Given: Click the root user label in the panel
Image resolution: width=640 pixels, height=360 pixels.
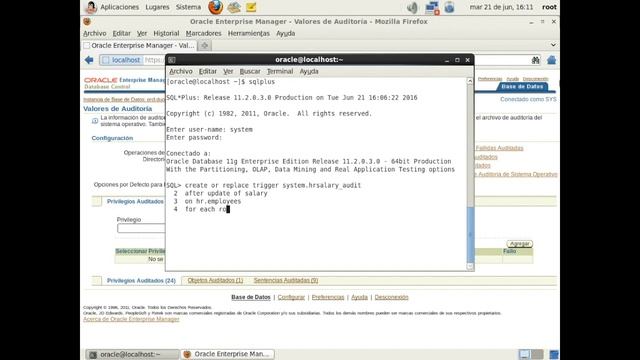Looking at the screenshot, I should pyautogui.click(x=549, y=7).
